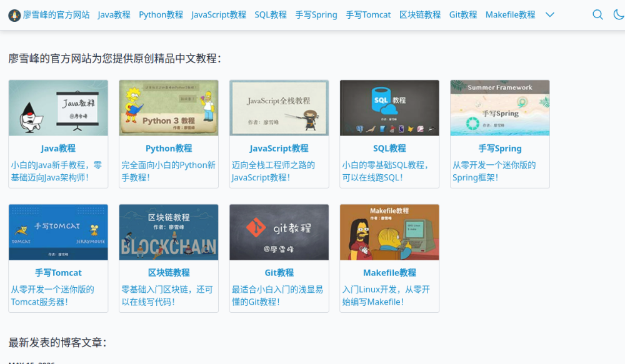Click description 小白的Java新手教程
This screenshot has height=364, width=625.
point(56,171)
